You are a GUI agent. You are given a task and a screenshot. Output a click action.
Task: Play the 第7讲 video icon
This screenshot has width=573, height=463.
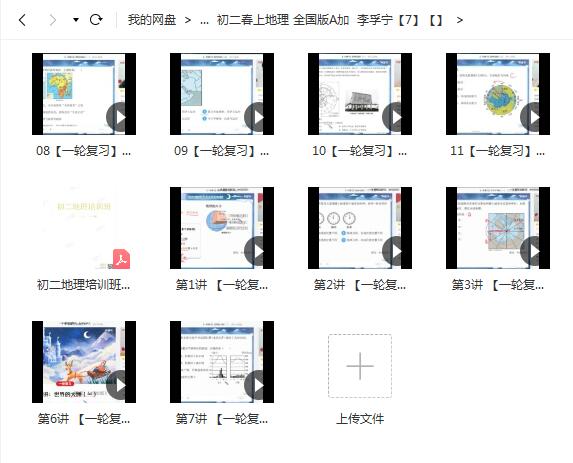[x=258, y=386]
